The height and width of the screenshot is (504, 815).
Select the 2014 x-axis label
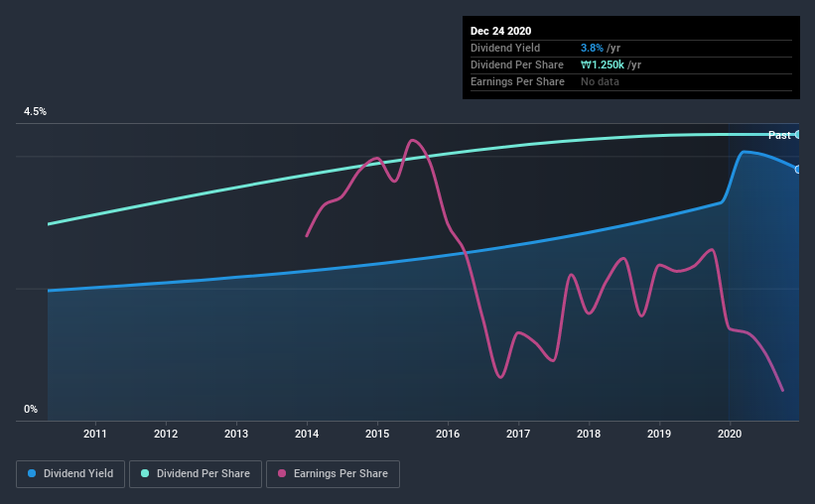(x=307, y=434)
